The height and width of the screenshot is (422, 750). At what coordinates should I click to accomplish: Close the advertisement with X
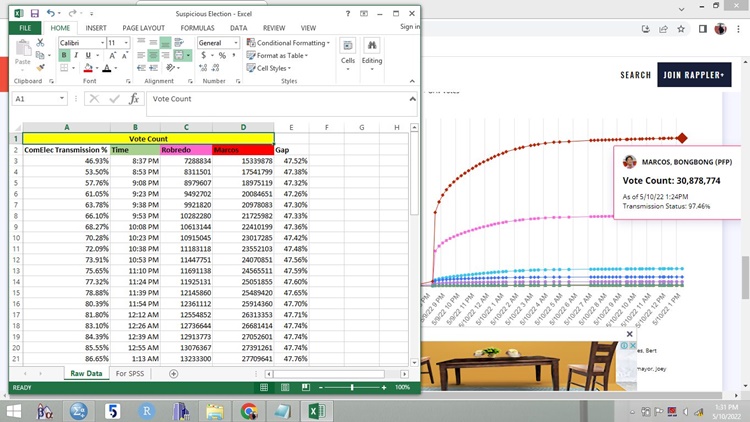[629, 334]
